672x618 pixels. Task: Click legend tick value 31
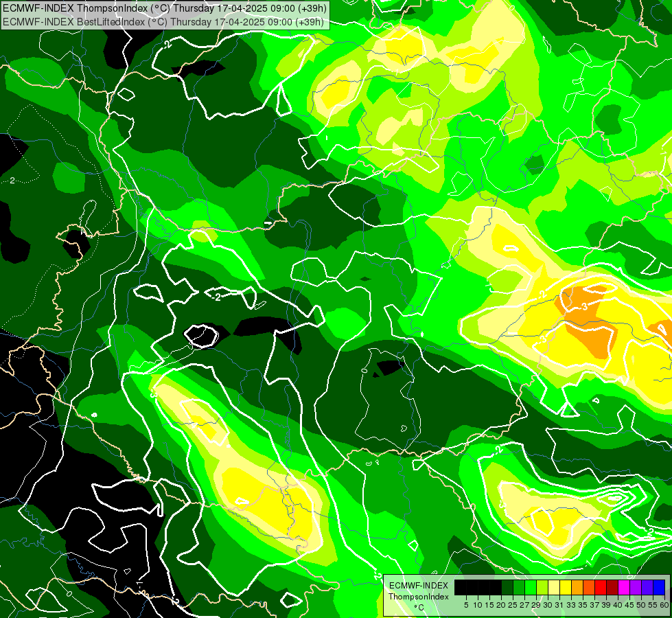(559, 605)
